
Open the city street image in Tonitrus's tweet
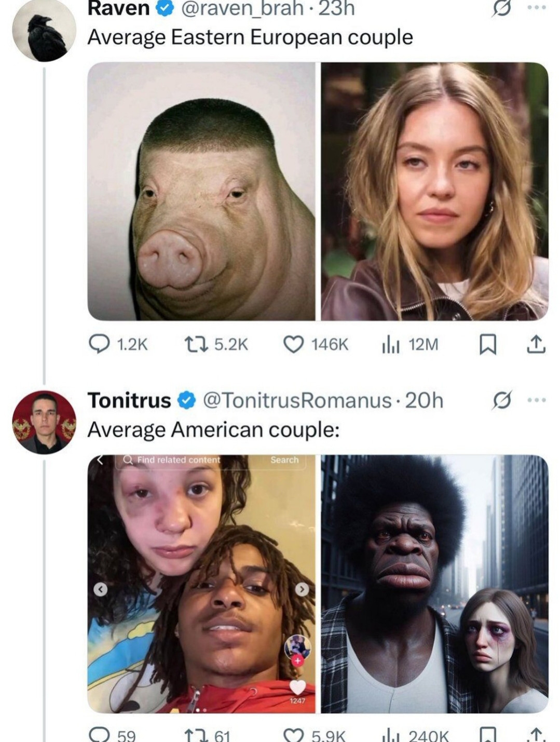point(434,584)
